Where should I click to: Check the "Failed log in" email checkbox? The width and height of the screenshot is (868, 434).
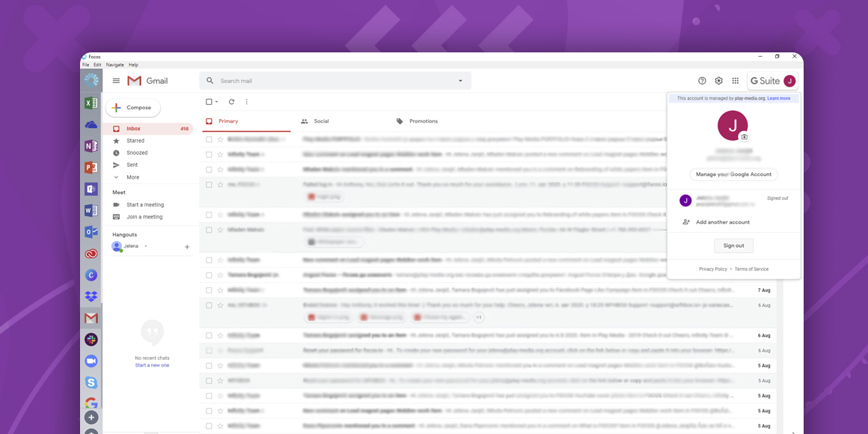[x=209, y=184]
